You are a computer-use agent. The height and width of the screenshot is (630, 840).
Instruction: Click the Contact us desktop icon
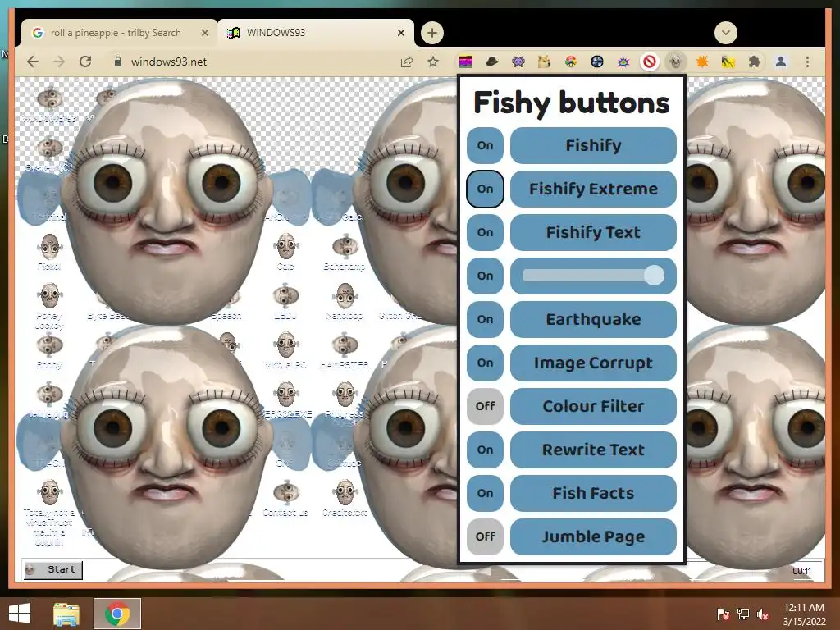tap(285, 498)
